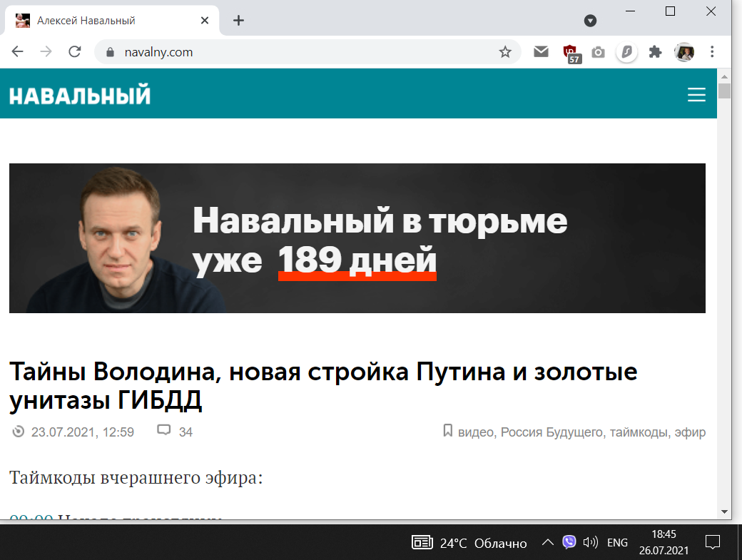
Task: Open the round leaf-shaped extension icon
Action: click(x=626, y=52)
